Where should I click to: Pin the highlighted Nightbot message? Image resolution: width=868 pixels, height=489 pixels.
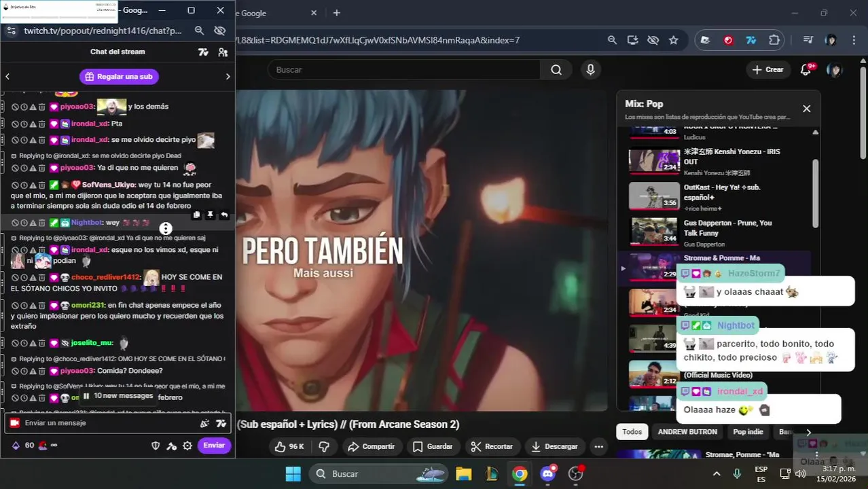(211, 215)
